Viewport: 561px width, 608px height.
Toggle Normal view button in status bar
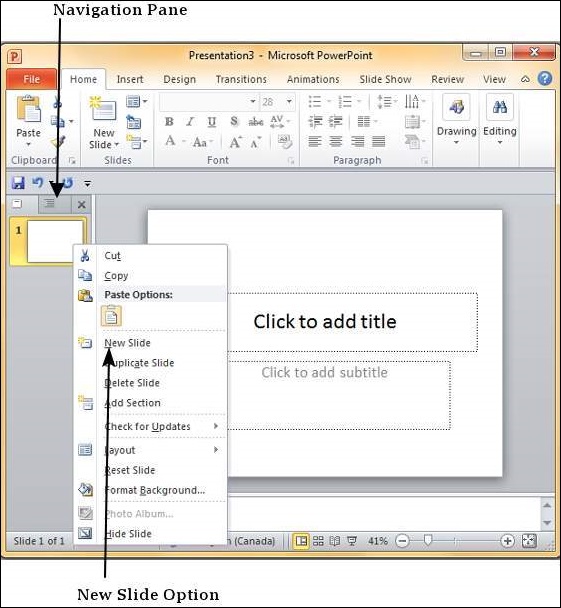pyautogui.click(x=301, y=541)
